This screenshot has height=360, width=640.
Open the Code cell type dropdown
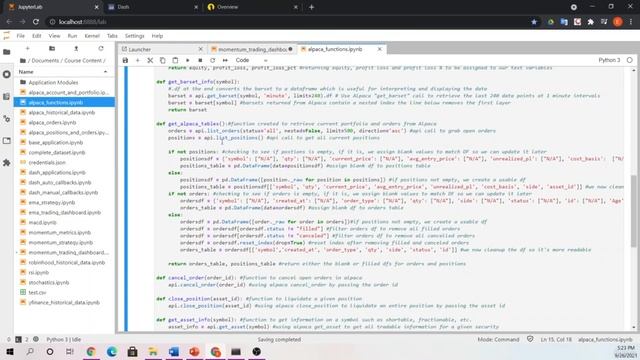[251, 60]
